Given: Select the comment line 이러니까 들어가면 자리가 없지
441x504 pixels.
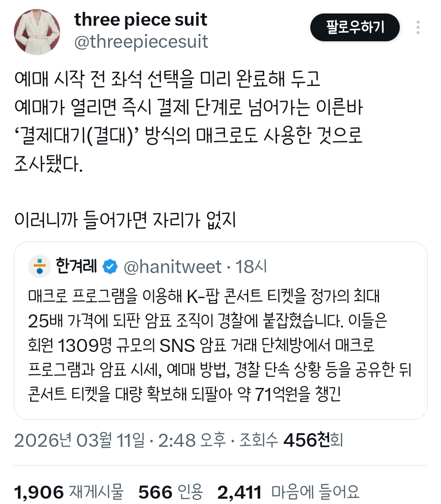Looking at the screenshot, I should [125, 220].
